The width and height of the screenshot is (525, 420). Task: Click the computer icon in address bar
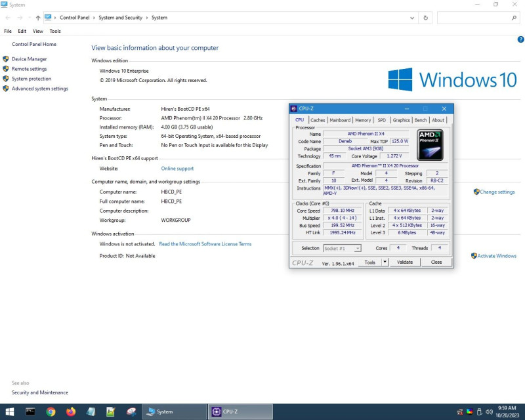pyautogui.click(x=48, y=18)
